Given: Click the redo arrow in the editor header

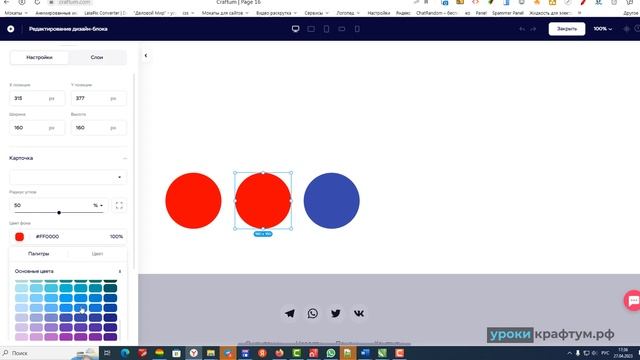Looking at the screenshot, I should point(533,29).
